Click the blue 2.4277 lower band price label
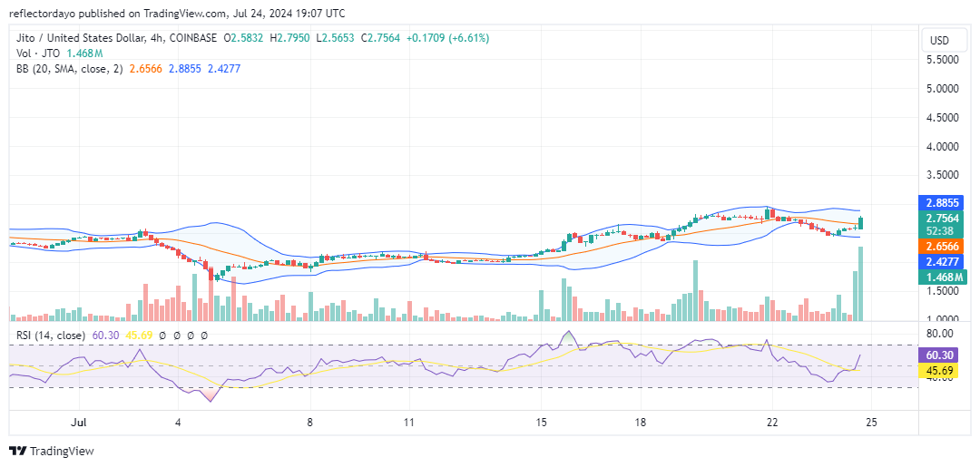Screen dimensions: 980x467 pos(943,261)
